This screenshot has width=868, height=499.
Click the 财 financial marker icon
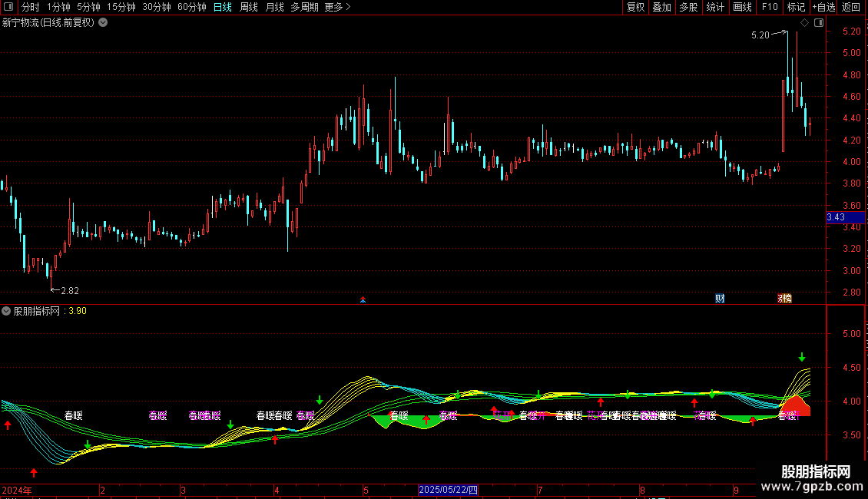pyautogui.click(x=720, y=299)
